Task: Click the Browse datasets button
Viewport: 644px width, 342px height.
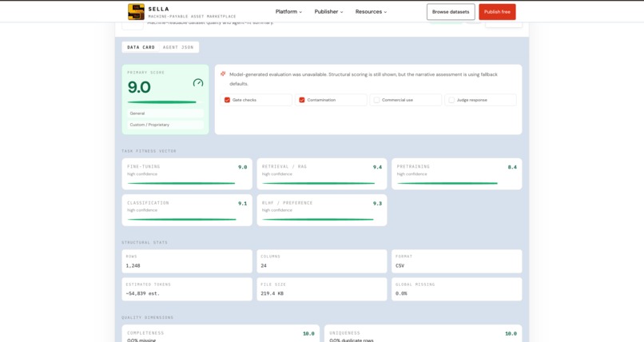Action: [x=451, y=12]
